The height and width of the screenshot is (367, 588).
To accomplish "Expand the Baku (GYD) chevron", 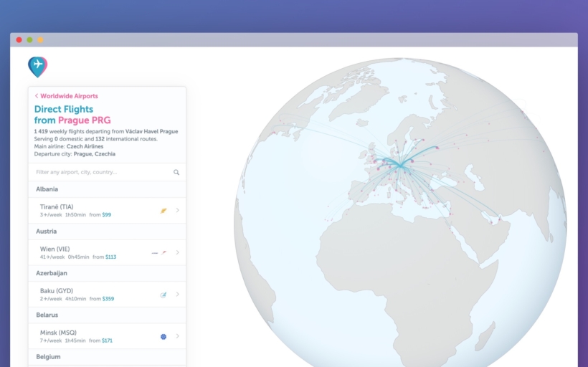I will pyautogui.click(x=177, y=295).
